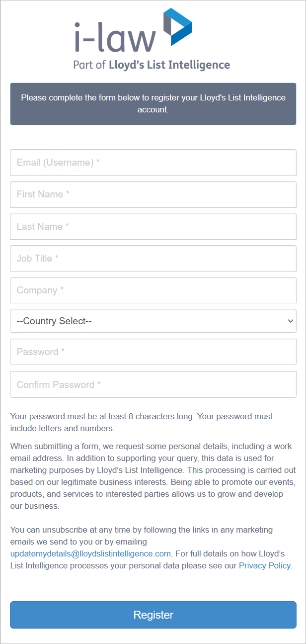
Task: Click into the Last Name field
Action: [x=153, y=226]
